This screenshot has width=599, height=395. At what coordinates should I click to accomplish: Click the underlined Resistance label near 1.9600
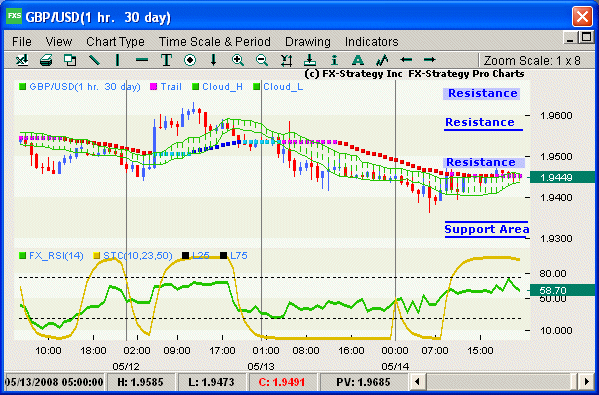[x=480, y=122]
